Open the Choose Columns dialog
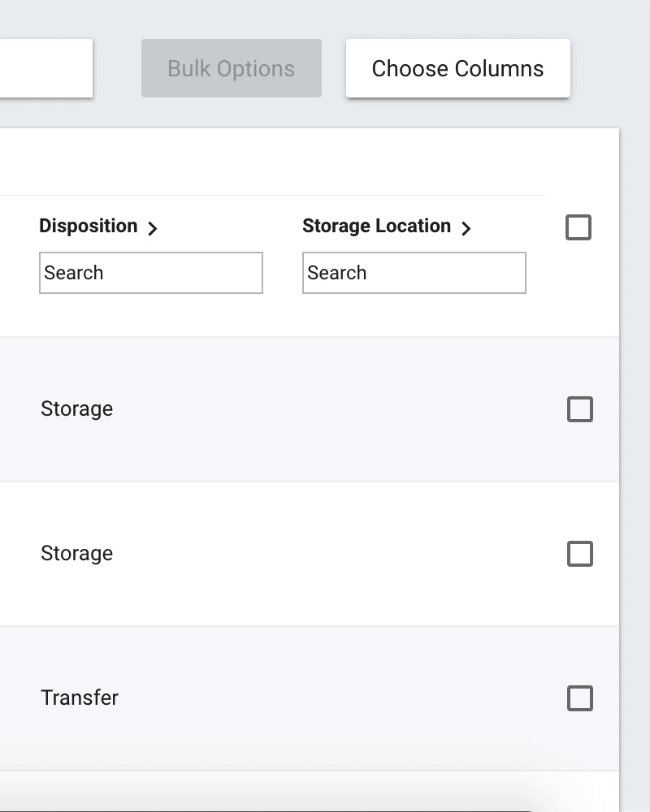 (x=457, y=68)
